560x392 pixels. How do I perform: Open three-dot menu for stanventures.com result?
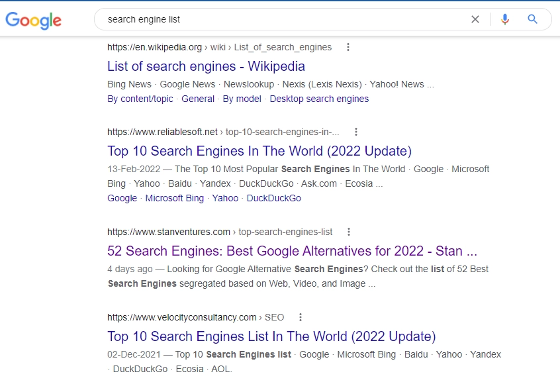pos(349,232)
